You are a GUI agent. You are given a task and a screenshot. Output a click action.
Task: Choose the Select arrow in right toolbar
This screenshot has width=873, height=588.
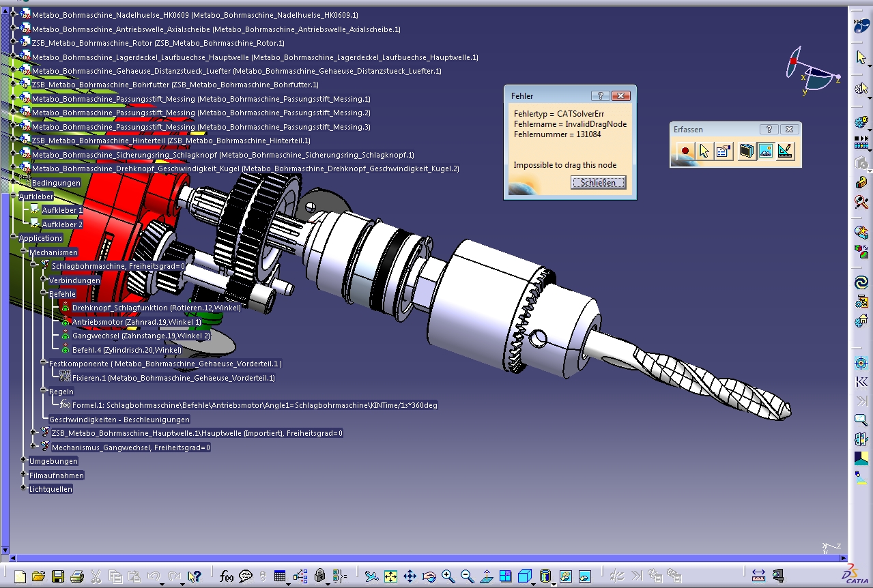coord(861,57)
